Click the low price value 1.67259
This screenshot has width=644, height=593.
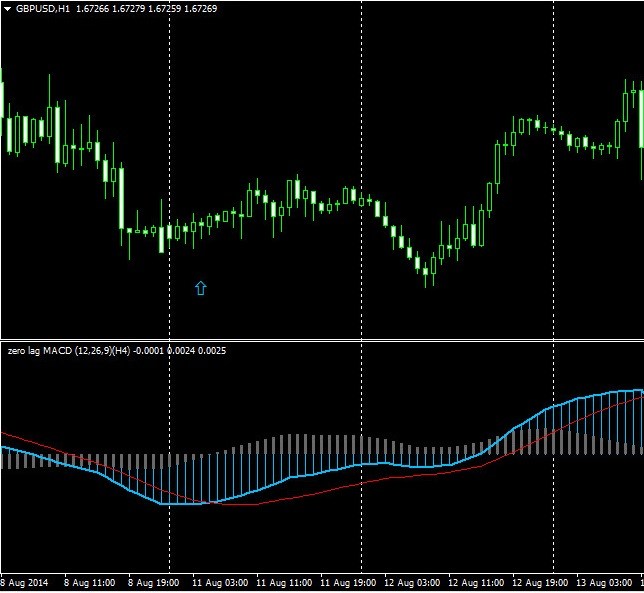point(164,9)
